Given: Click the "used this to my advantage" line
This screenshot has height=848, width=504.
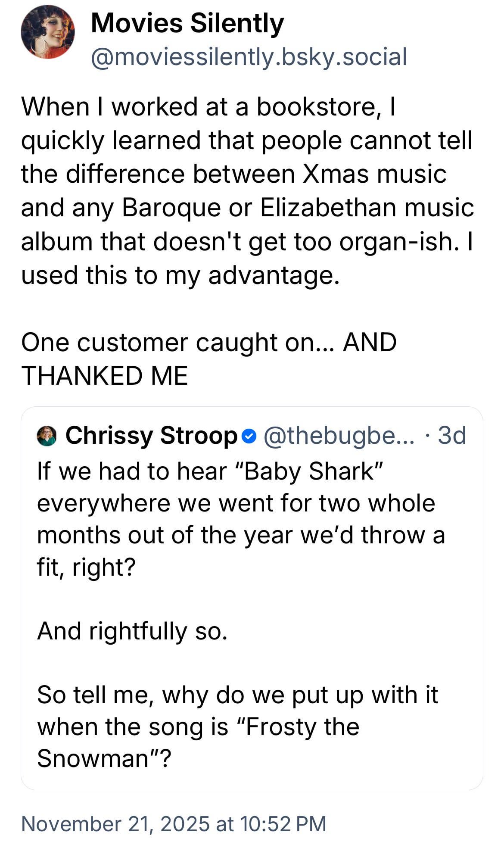Looking at the screenshot, I should (180, 275).
